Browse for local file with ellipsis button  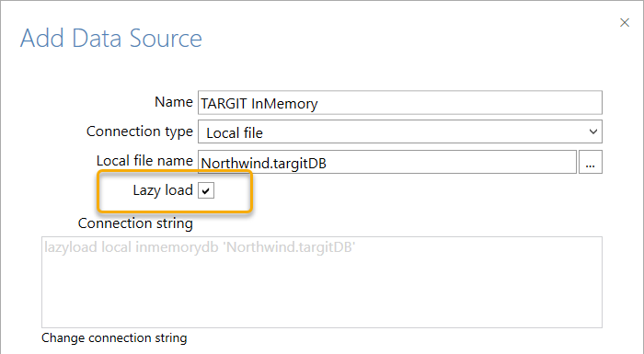[x=591, y=162]
